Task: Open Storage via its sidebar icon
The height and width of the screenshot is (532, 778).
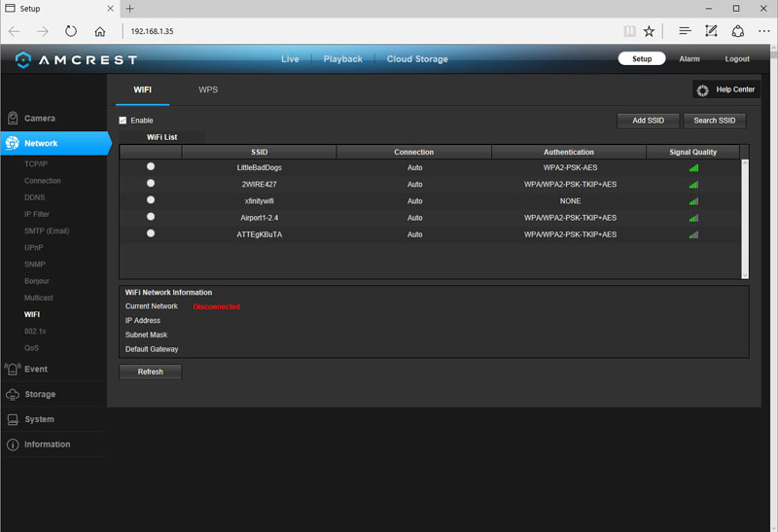Action: coord(13,395)
